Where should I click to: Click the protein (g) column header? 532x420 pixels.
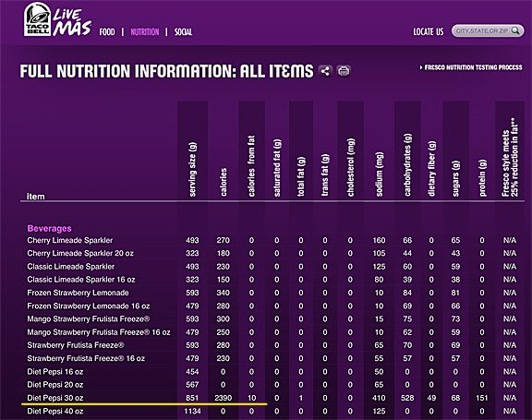coord(482,178)
